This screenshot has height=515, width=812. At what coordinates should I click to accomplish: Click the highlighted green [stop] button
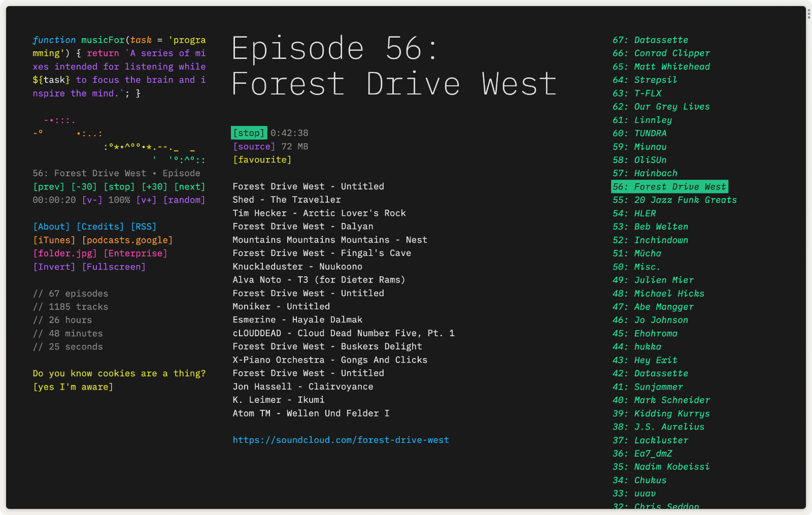(x=249, y=133)
